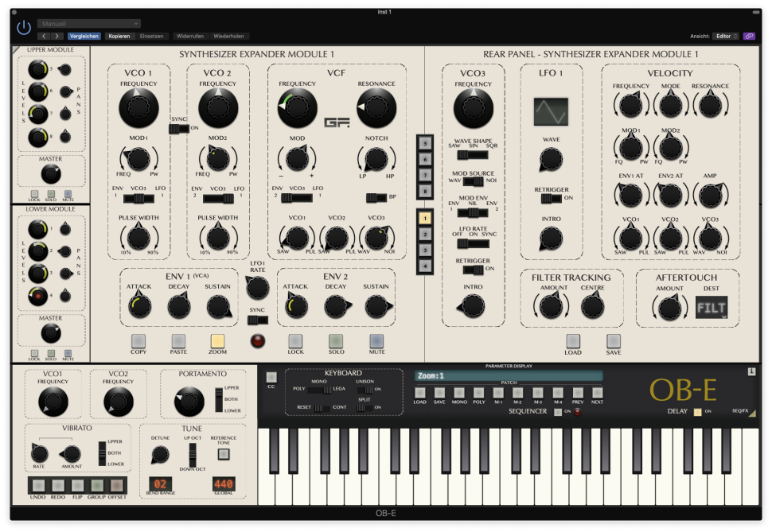The height and width of the screenshot is (532, 772).
Task: Click the UNDO button
Action: point(38,486)
